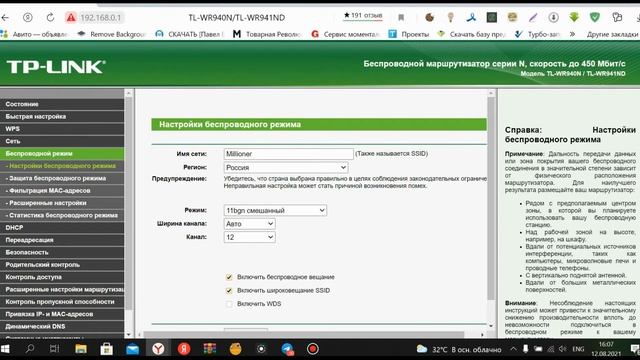640x360 pixels.
Task: Open the Авито bookmark
Action: pos(35,34)
